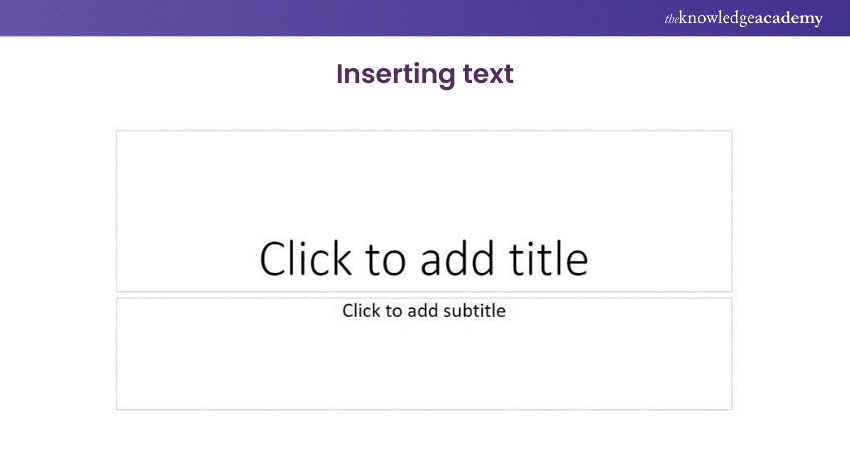
Task: Click the "Click to add title" placeholder
Action: (x=424, y=258)
